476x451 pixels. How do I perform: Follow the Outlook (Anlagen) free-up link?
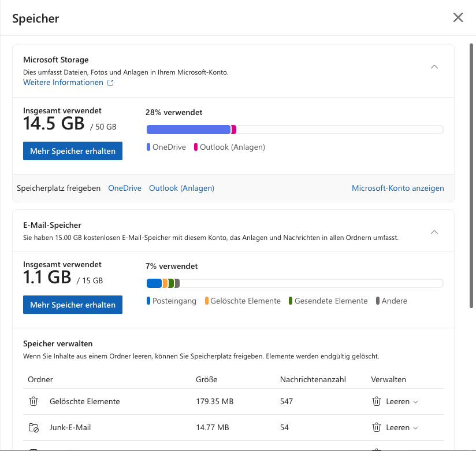coord(181,188)
